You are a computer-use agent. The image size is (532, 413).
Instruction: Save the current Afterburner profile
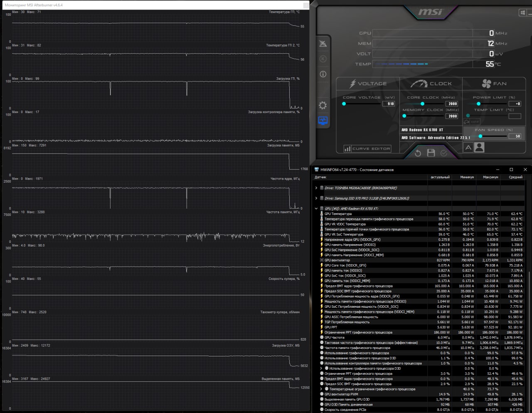tap(431, 153)
